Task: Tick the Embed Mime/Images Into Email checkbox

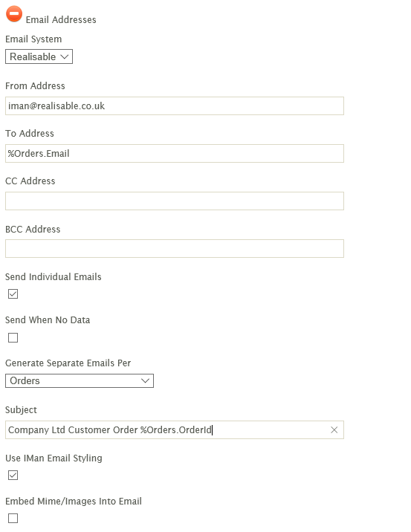Action: [13, 518]
